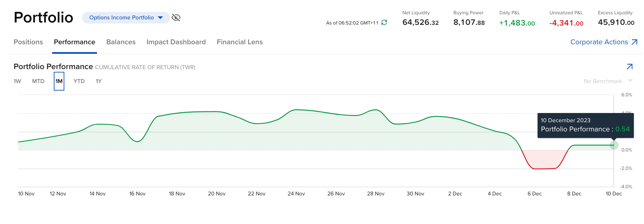Screen dimensions: 644x224
Task: Open the Balances tab
Action: (121, 42)
